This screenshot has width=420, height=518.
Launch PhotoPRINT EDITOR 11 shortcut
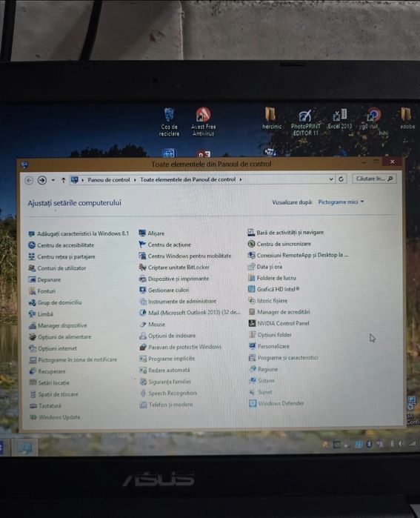[x=305, y=122]
